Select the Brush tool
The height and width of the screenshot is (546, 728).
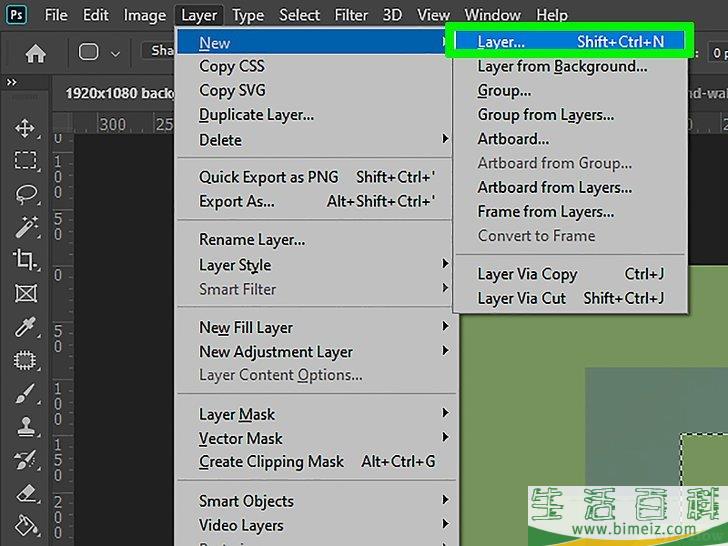pyautogui.click(x=25, y=394)
